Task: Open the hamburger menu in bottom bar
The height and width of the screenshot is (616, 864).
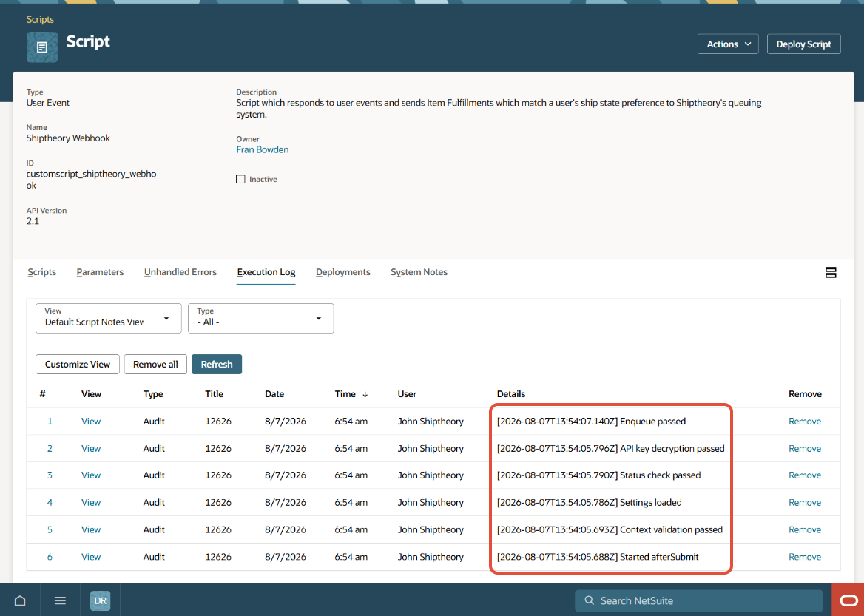Action: click(x=60, y=600)
